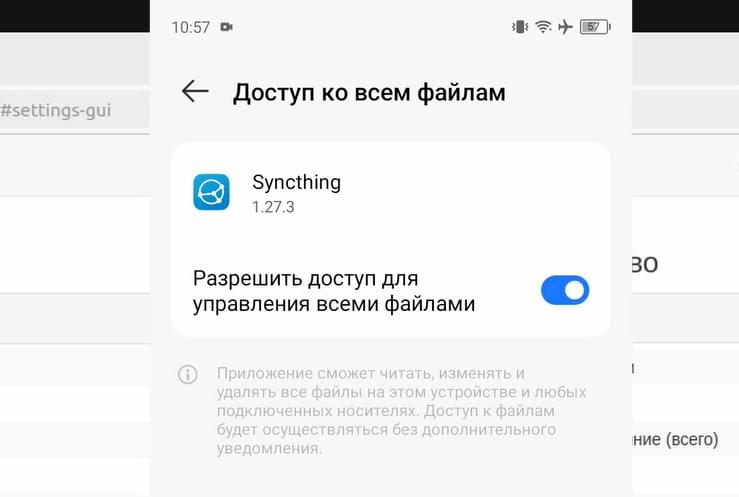This screenshot has height=497, width=739.
Task: Click the Syncthing app icon
Action: click(211, 192)
